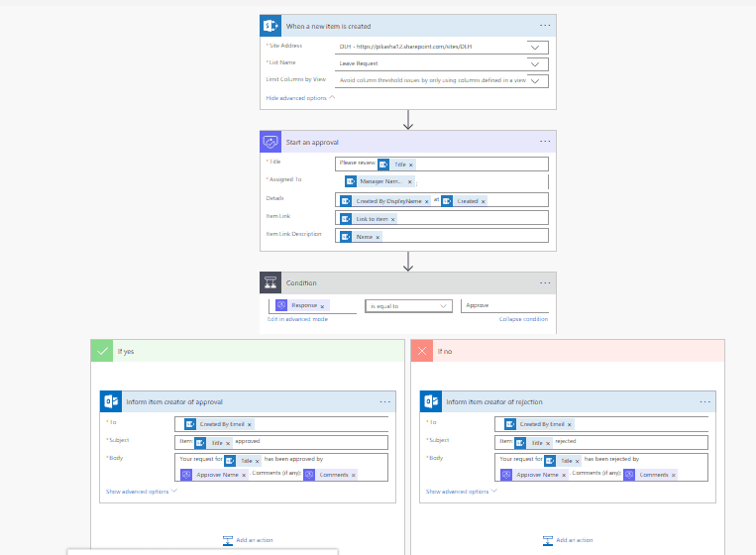This screenshot has height=555, width=756.
Task: Click the Item Link Description input field
Action: click(442, 236)
